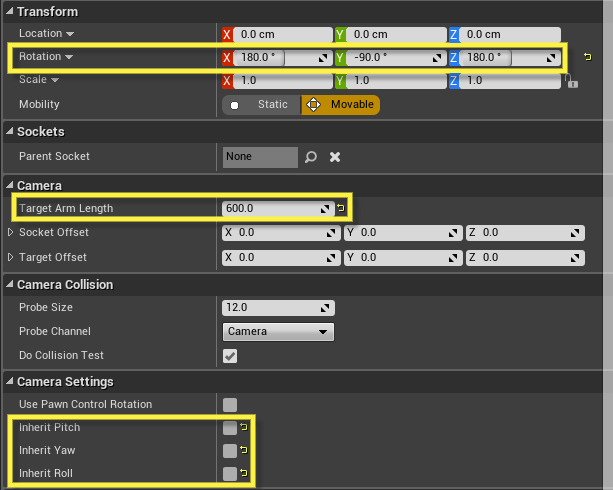Click the Parent Socket search magnifier

311,157
